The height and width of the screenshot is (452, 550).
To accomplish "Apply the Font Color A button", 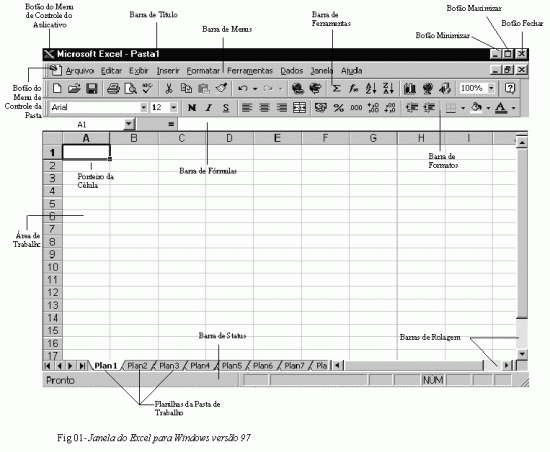I will tap(501, 108).
